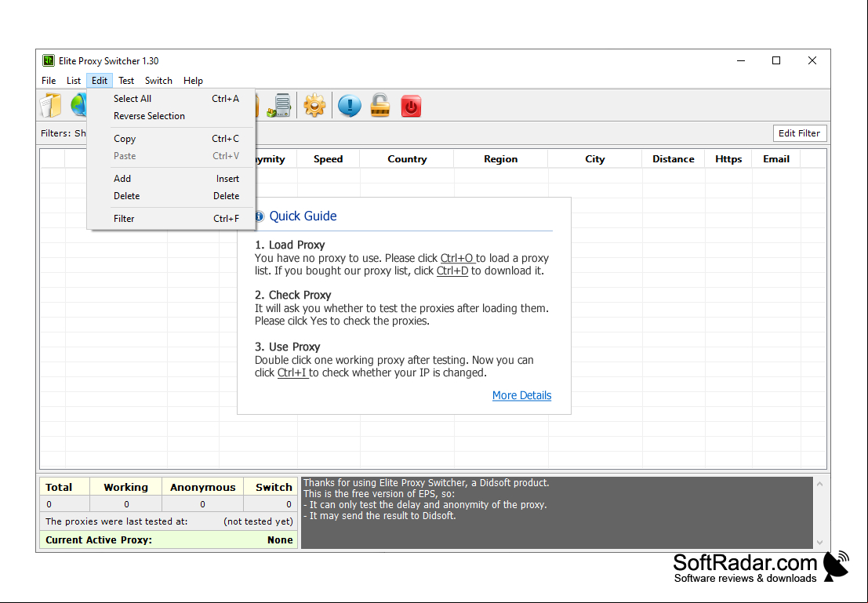Click the server computer toolbar icon
The width and height of the screenshot is (868, 603).
click(279, 105)
